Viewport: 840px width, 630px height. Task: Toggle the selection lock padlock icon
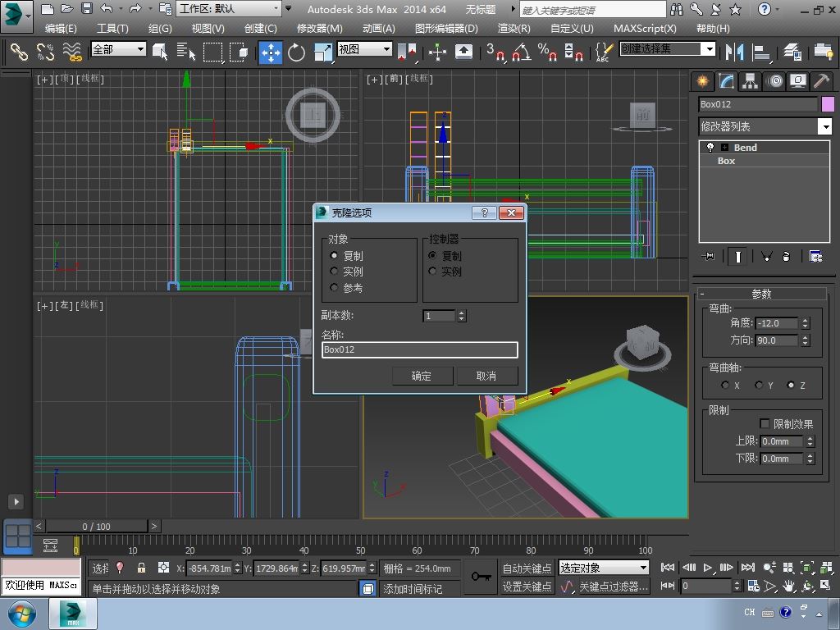(x=141, y=568)
